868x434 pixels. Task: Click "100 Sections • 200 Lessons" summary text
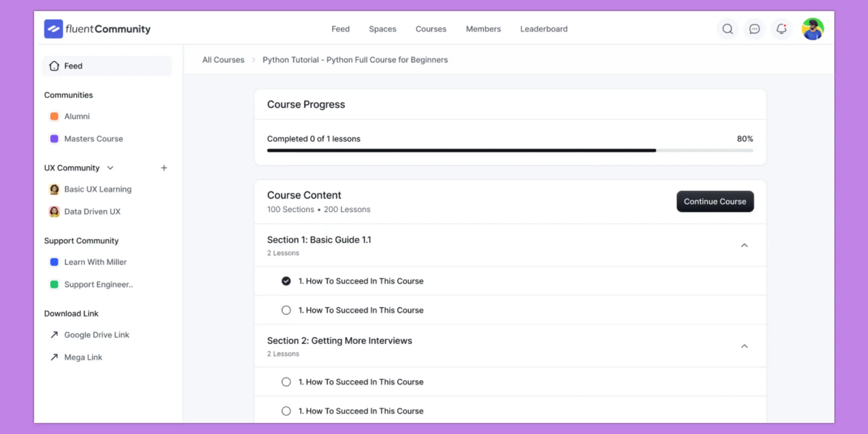319,209
